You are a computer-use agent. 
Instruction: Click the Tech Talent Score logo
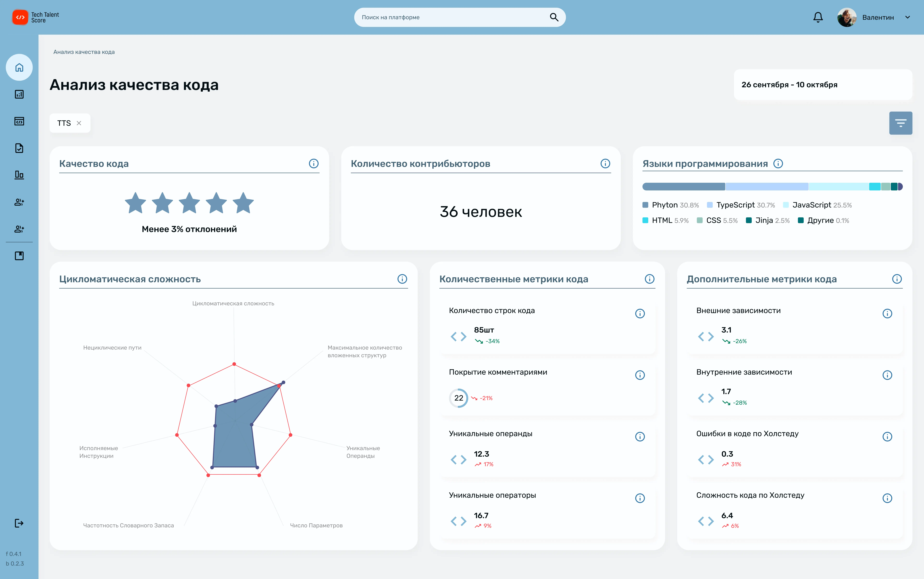coord(36,17)
